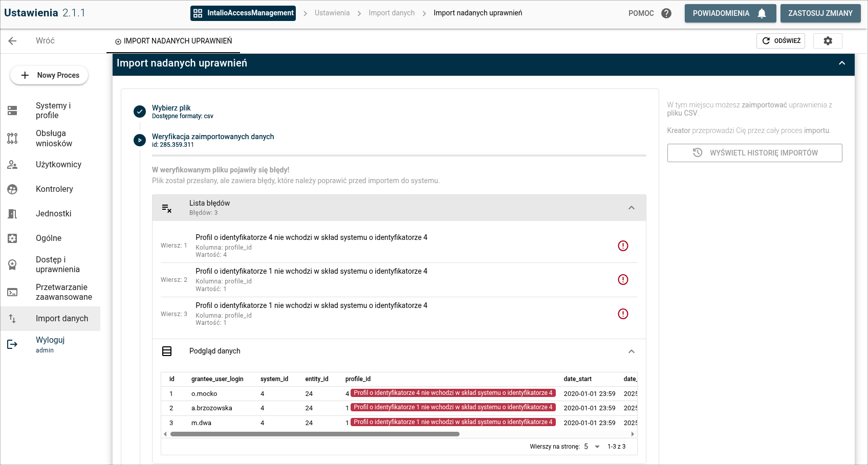Image resolution: width=868 pixels, height=465 pixels.
Task: Click Import danych breadcrumb link
Action: (392, 13)
